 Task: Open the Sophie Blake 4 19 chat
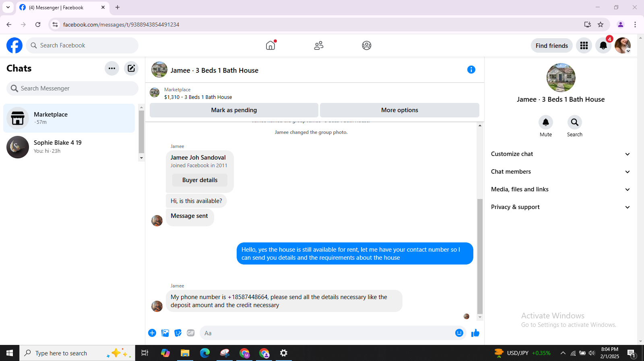[x=69, y=147]
